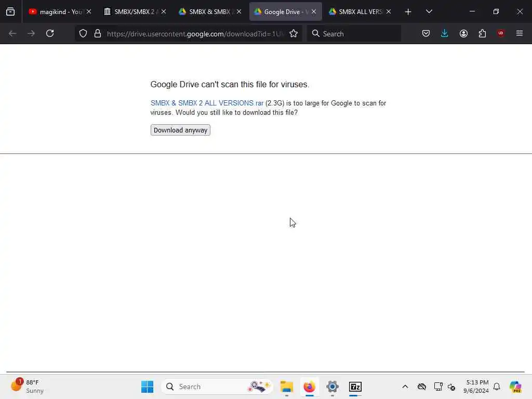Close the SMBX & SMBX Drive tab
Image resolution: width=532 pixels, height=399 pixels.
(x=239, y=11)
